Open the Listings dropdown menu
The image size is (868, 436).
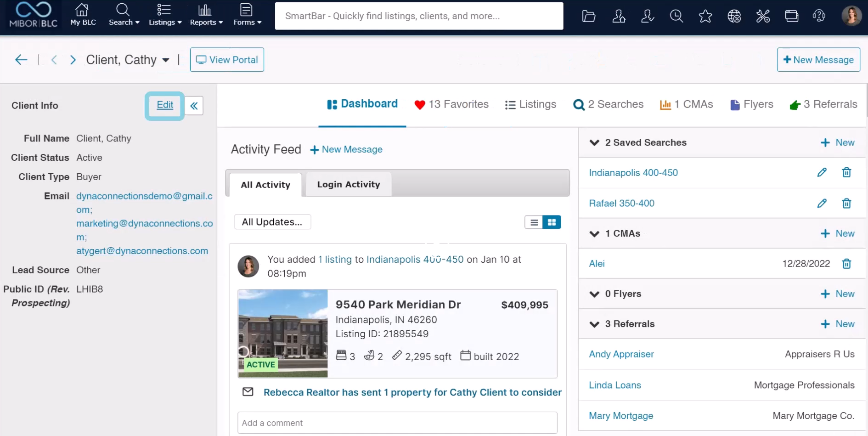165,15
